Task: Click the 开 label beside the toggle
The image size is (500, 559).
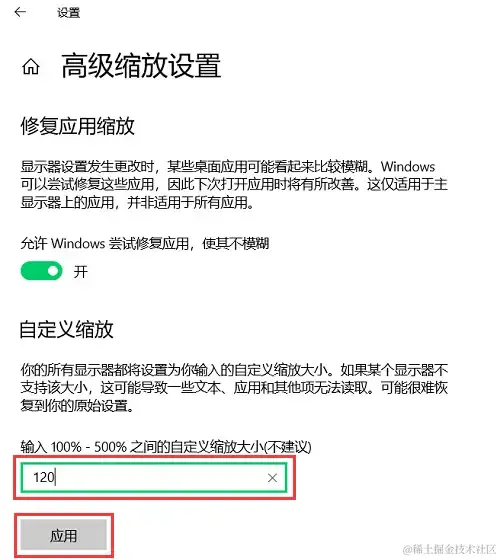Action: pos(81,272)
